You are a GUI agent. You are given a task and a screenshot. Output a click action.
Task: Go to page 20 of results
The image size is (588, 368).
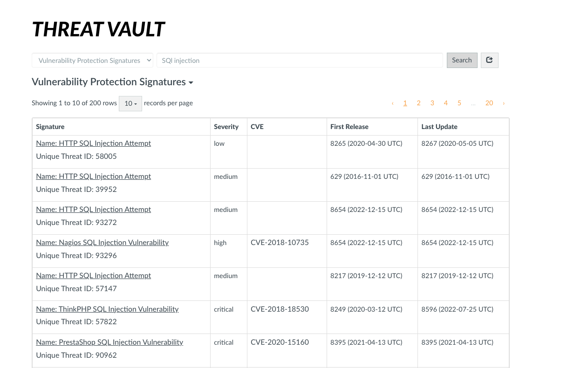[x=489, y=103]
